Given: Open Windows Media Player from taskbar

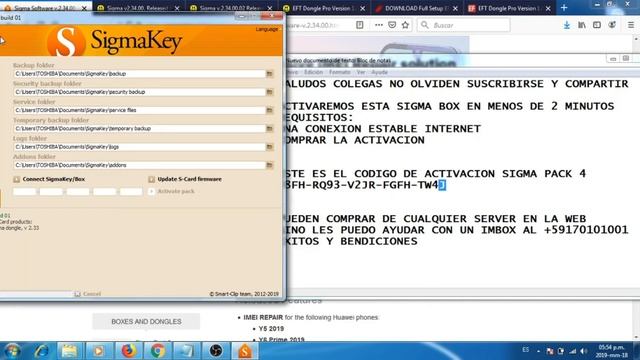Looking at the screenshot, I should tap(98, 351).
